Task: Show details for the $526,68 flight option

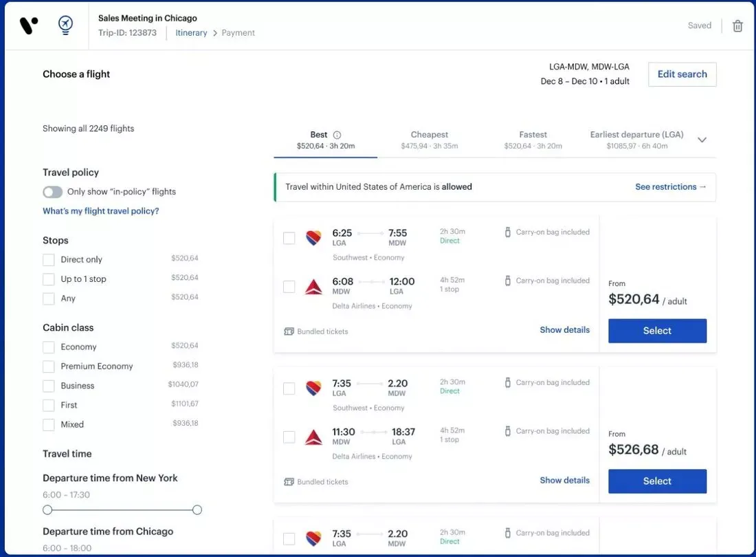Action: (564, 480)
